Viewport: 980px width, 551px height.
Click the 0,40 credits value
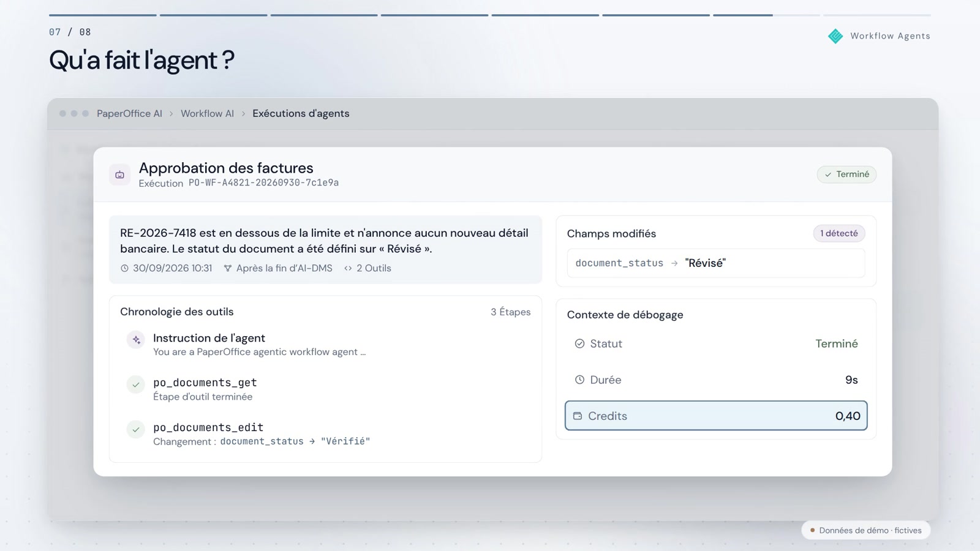tap(848, 416)
